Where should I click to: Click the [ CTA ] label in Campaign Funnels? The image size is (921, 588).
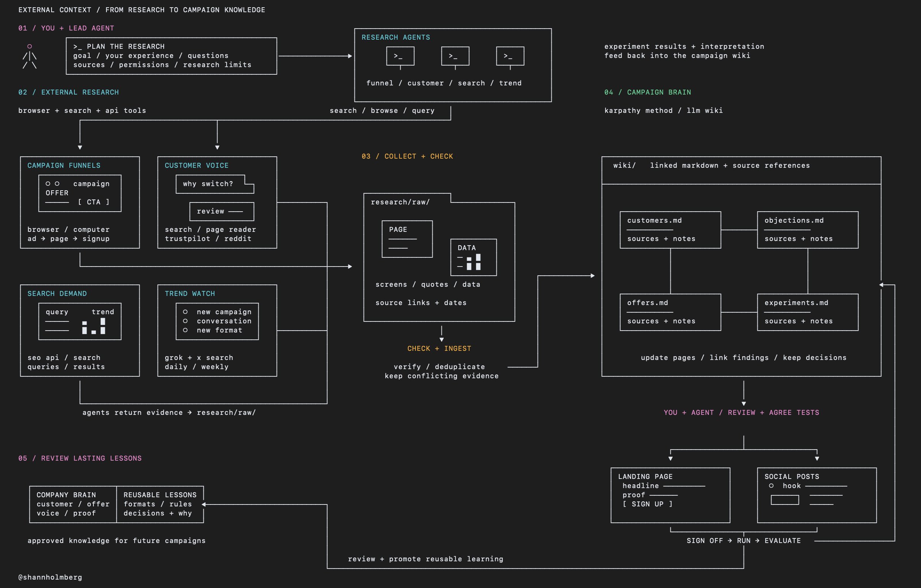[x=94, y=202]
